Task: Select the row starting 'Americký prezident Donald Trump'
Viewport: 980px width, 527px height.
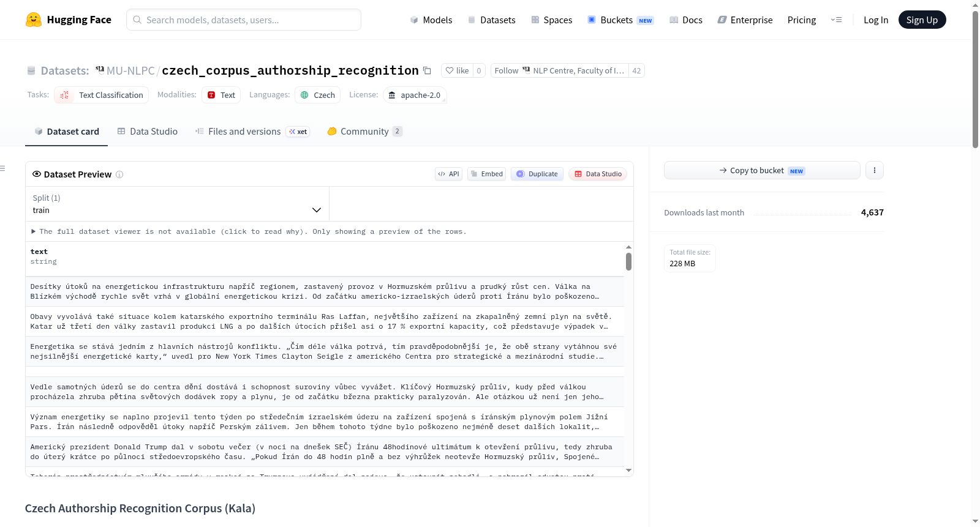Action: click(325, 452)
